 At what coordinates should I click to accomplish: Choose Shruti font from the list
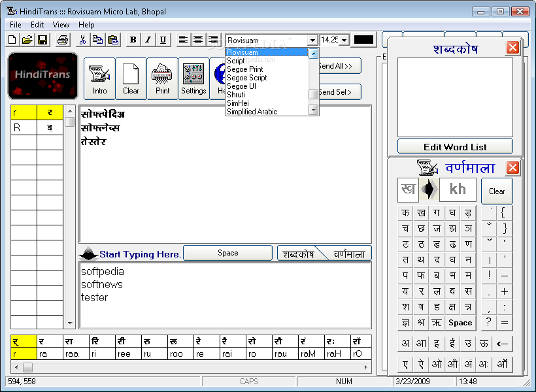(x=267, y=95)
